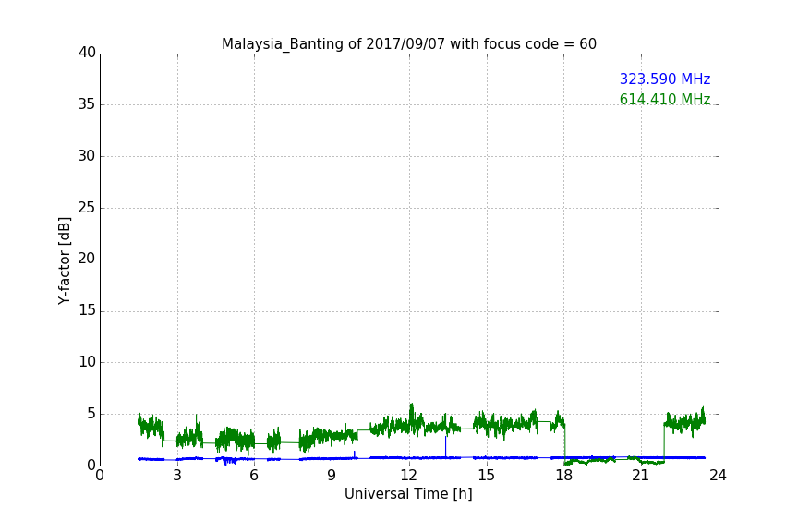Click y-axis tick label '40'
The height and width of the screenshot is (532, 798).
coord(87,53)
